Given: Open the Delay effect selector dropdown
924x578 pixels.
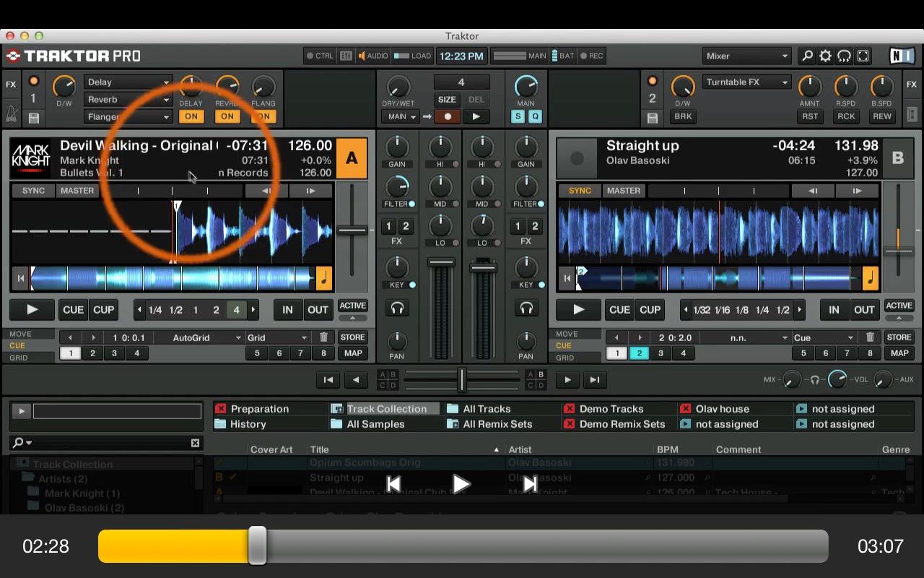Looking at the screenshot, I should [x=128, y=82].
